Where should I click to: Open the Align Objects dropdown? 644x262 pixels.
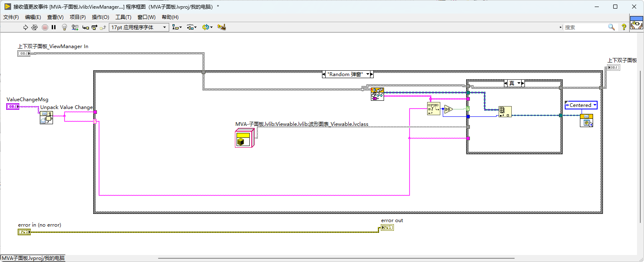point(177,27)
